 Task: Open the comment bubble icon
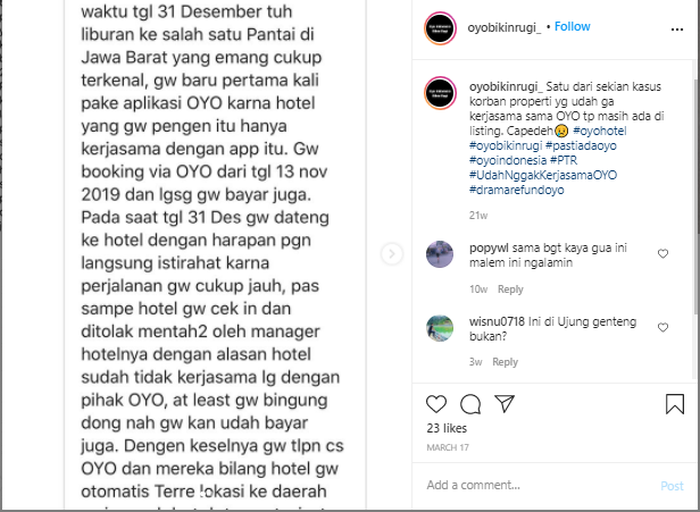click(x=470, y=404)
